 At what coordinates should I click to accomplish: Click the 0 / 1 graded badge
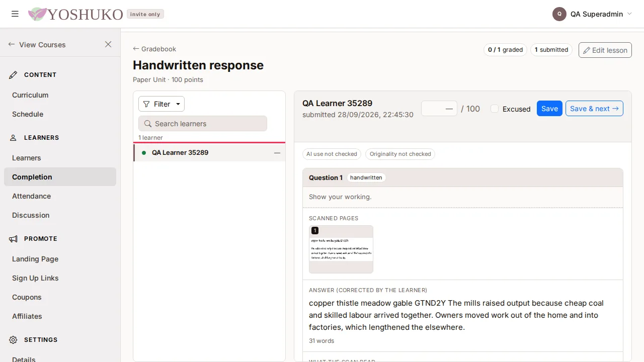click(505, 50)
